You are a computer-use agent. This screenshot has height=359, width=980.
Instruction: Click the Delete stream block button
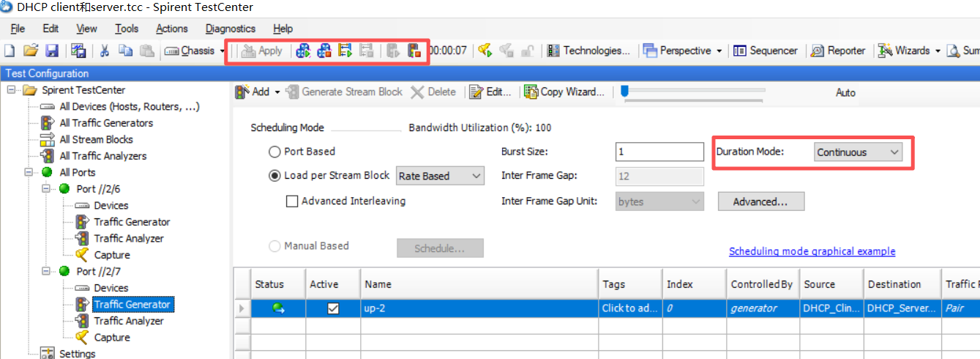tap(433, 92)
